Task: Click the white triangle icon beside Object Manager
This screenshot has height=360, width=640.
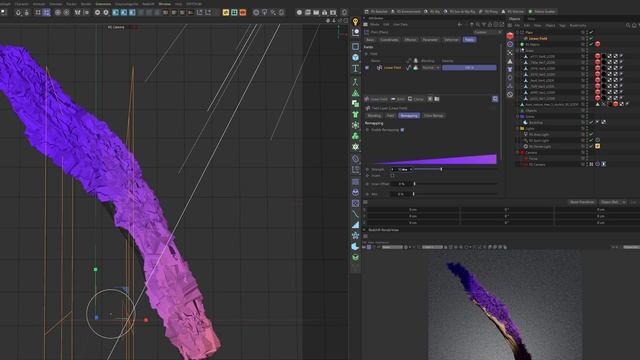Action: click(x=510, y=61)
